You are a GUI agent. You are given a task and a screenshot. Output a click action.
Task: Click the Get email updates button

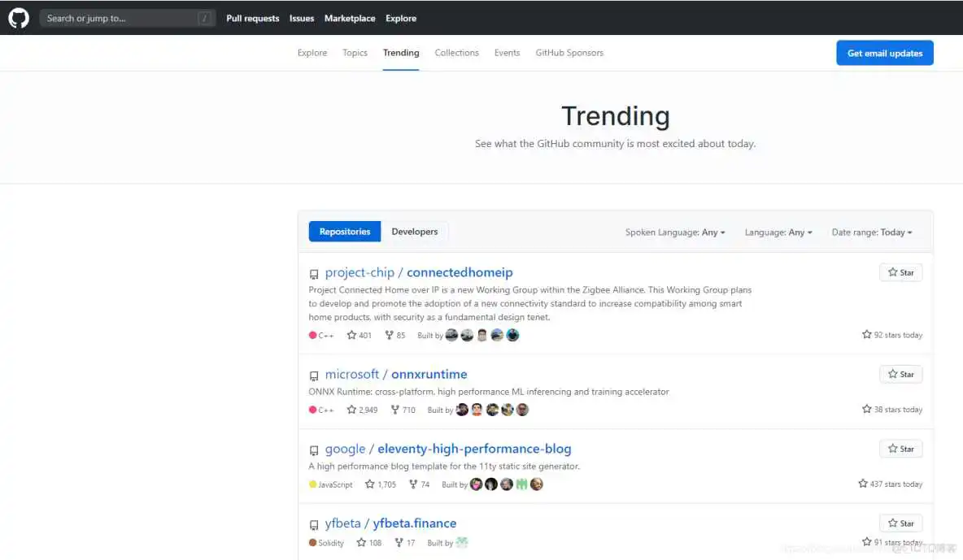click(x=884, y=53)
